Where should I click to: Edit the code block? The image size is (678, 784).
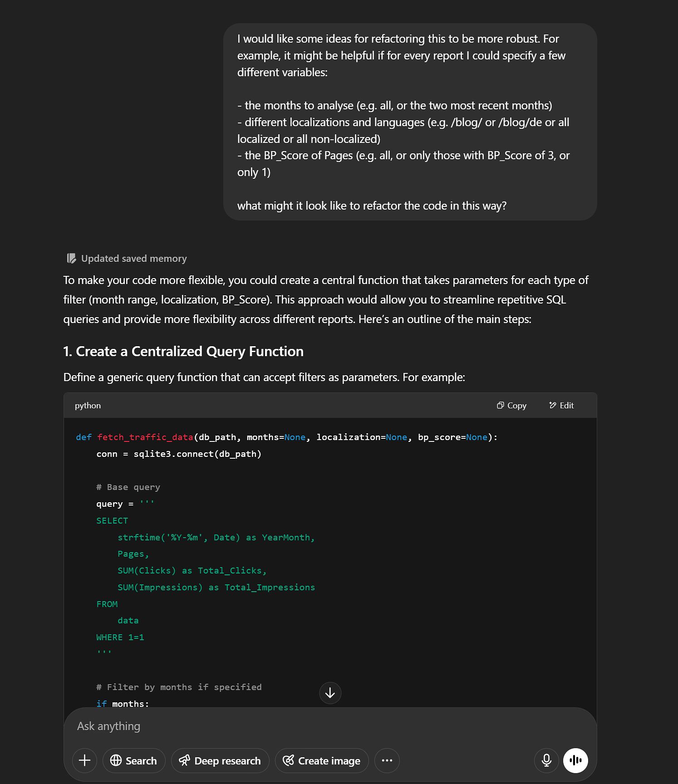click(x=561, y=405)
